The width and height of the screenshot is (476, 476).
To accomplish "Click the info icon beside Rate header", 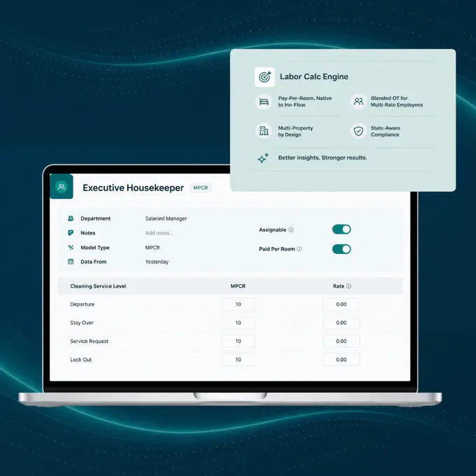I will (349, 286).
